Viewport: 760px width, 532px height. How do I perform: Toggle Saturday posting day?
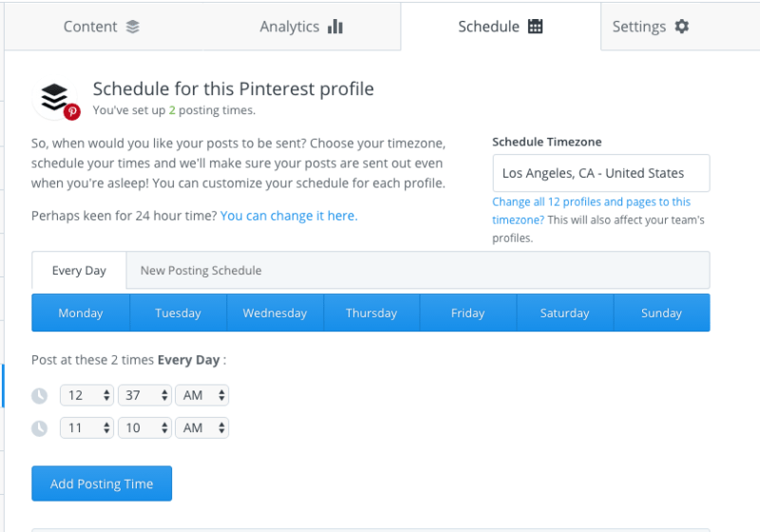565,313
